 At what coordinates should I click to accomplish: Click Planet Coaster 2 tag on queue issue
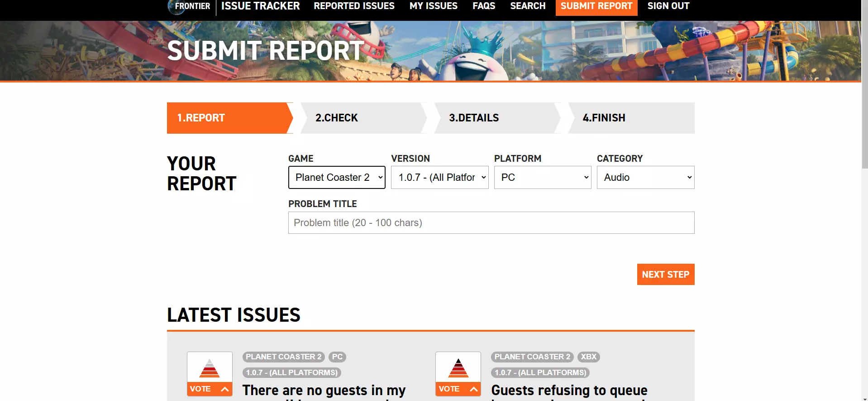532,357
